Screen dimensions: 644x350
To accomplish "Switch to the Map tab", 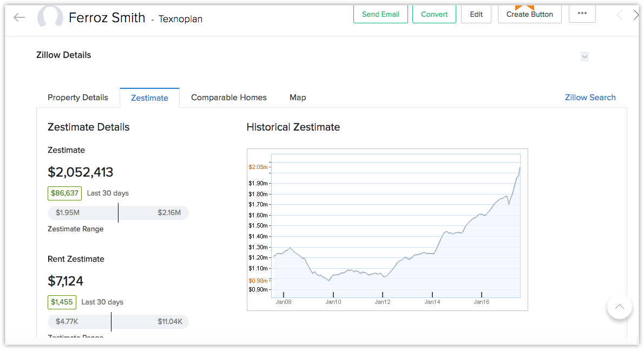I will click(298, 98).
